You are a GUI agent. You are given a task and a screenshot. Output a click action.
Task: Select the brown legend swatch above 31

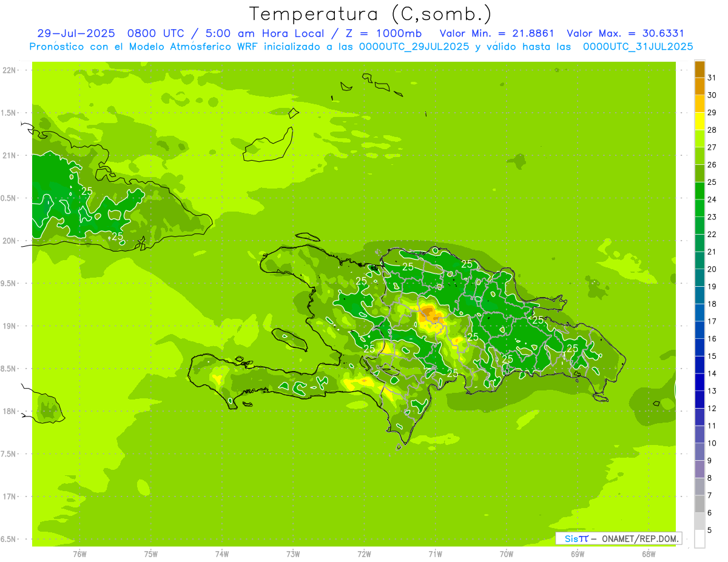[x=699, y=69]
